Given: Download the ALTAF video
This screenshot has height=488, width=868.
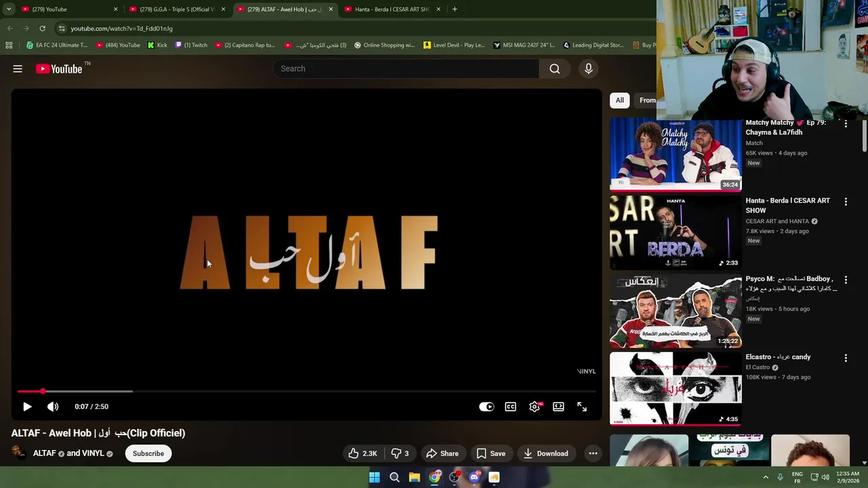Looking at the screenshot, I should tap(545, 453).
